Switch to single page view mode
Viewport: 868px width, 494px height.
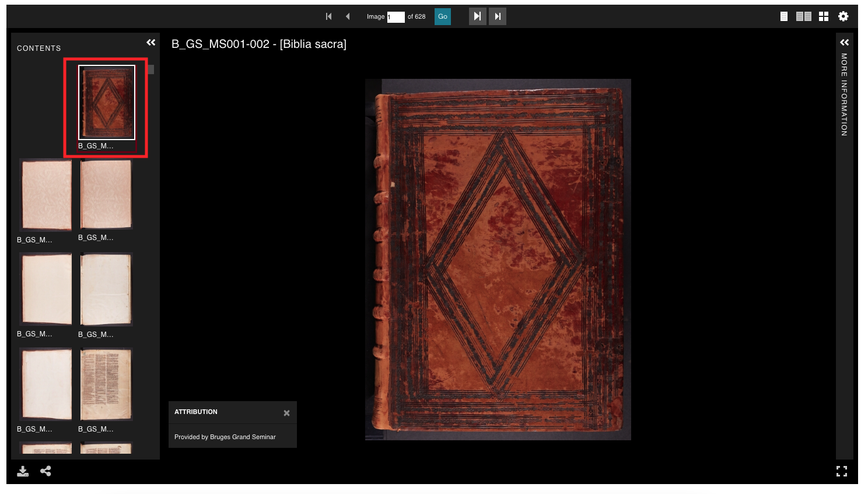(x=783, y=16)
